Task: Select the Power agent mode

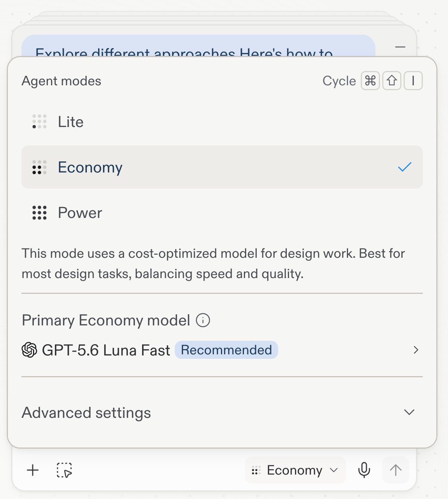Action: coord(222,213)
